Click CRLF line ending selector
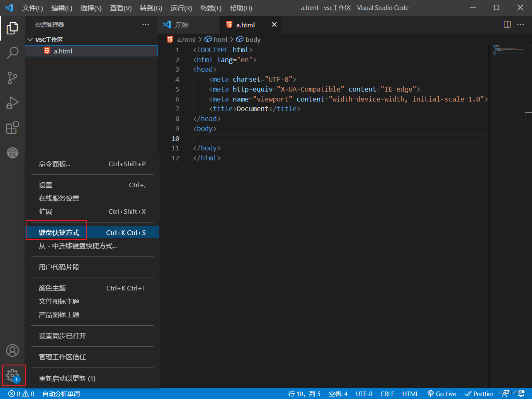The width and height of the screenshot is (532, 399). click(x=387, y=394)
